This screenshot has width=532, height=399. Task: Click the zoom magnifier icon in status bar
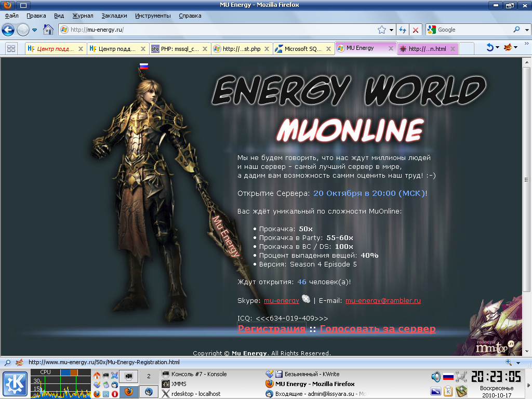pyautogui.click(x=508, y=362)
